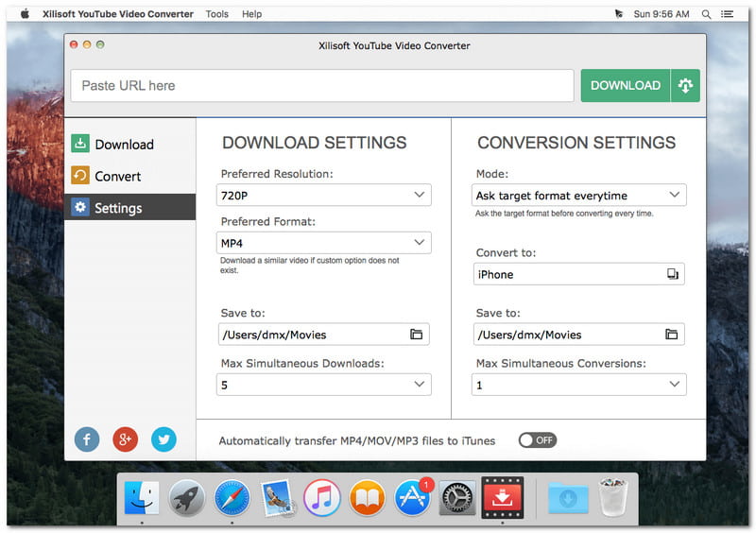Expand the conversion Mode dropdown
The height and width of the screenshot is (533, 756).
pos(579,195)
